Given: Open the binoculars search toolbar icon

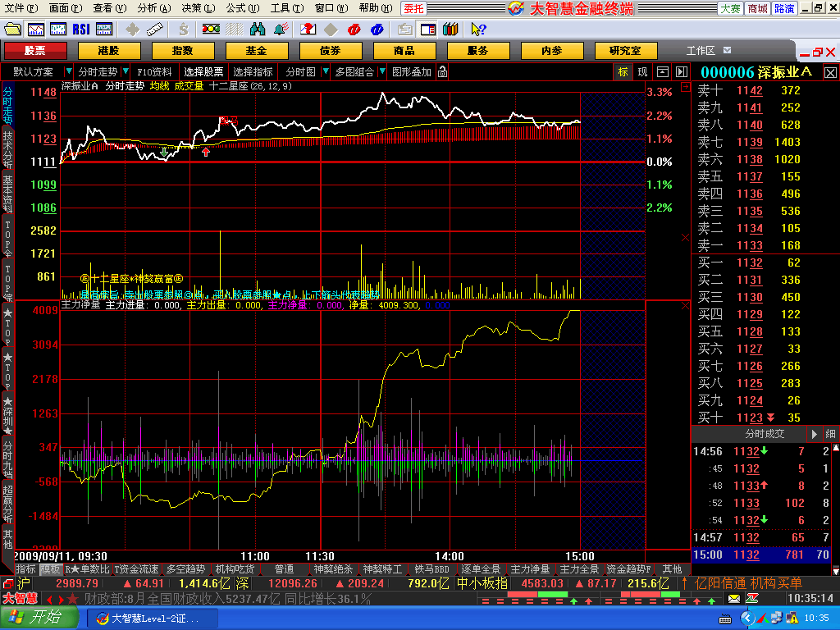Looking at the screenshot, I should point(258,29).
